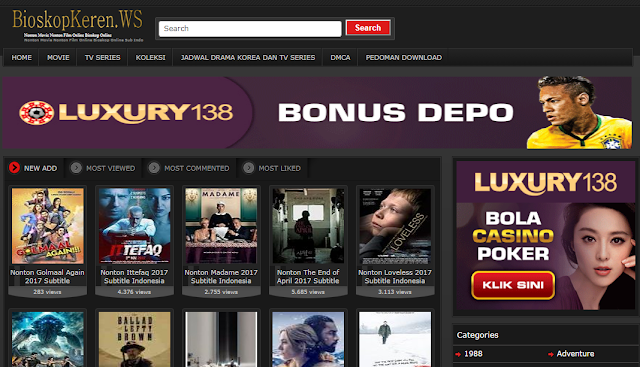The width and height of the screenshot is (640, 367).
Task: Open the Loveless poster thumbnail
Action: tap(395, 226)
